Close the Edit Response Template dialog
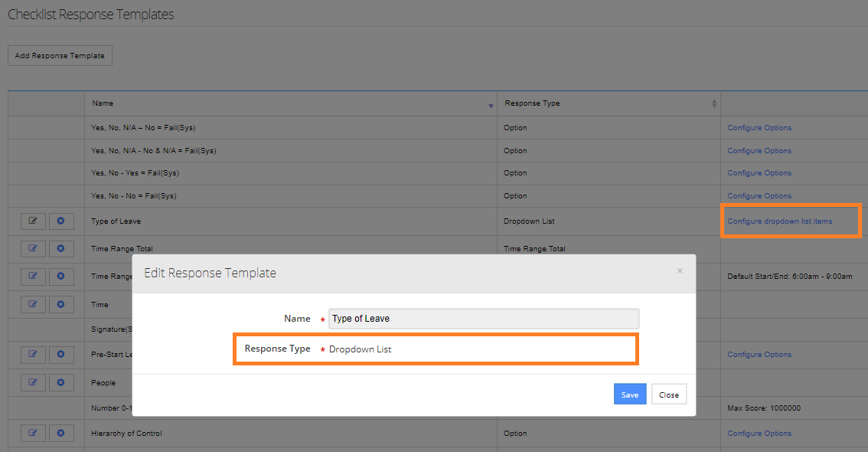 [x=668, y=394]
